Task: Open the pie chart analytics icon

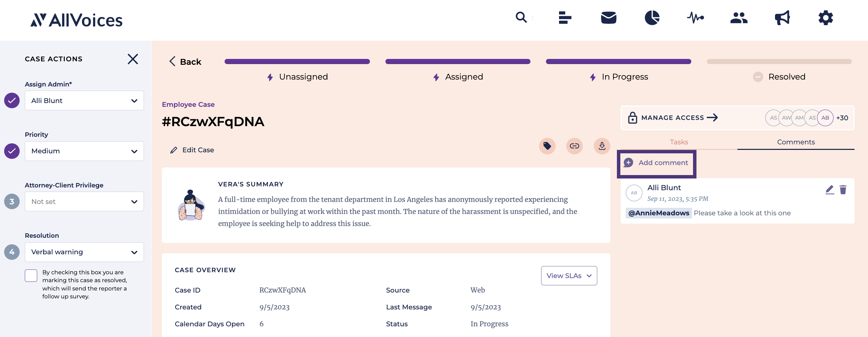Action: coord(652,18)
